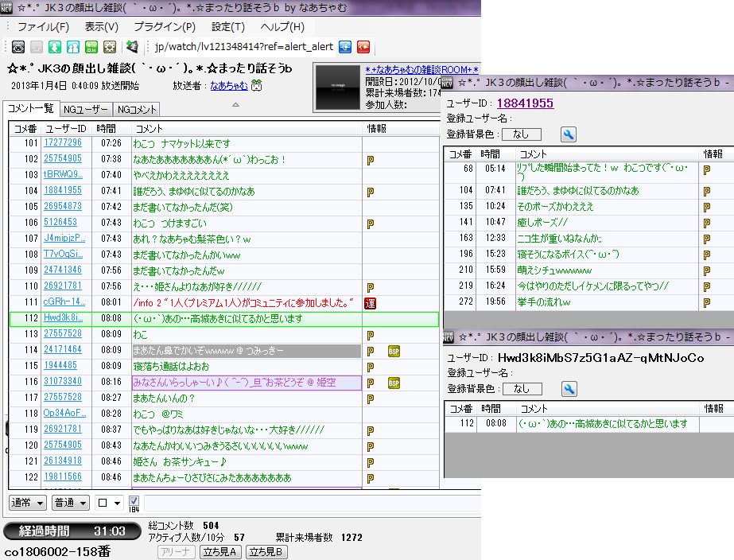Image resolution: width=734 pixels, height=560 pixels.
Task: Click the disabled アリーナ room button
Action: pyautogui.click(x=176, y=552)
